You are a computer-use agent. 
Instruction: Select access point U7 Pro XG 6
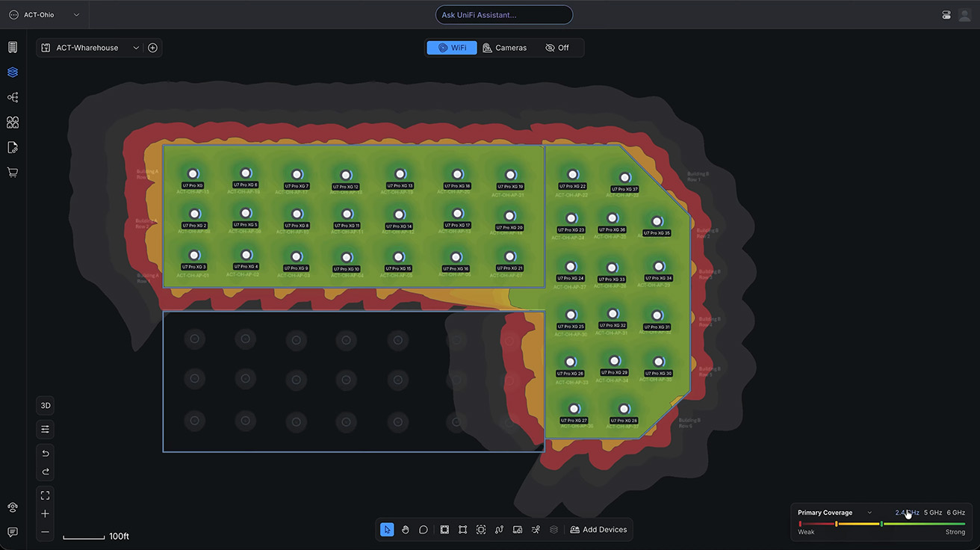[246, 173]
